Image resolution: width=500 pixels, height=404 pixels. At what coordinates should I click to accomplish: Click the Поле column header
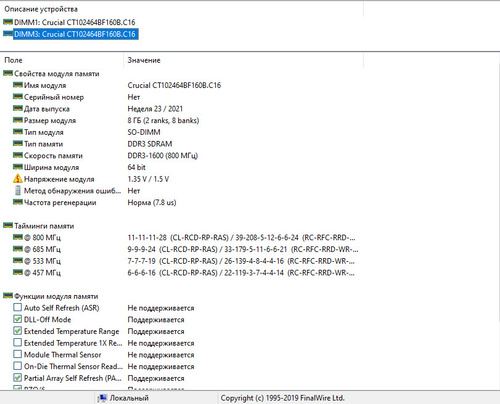(x=62, y=60)
